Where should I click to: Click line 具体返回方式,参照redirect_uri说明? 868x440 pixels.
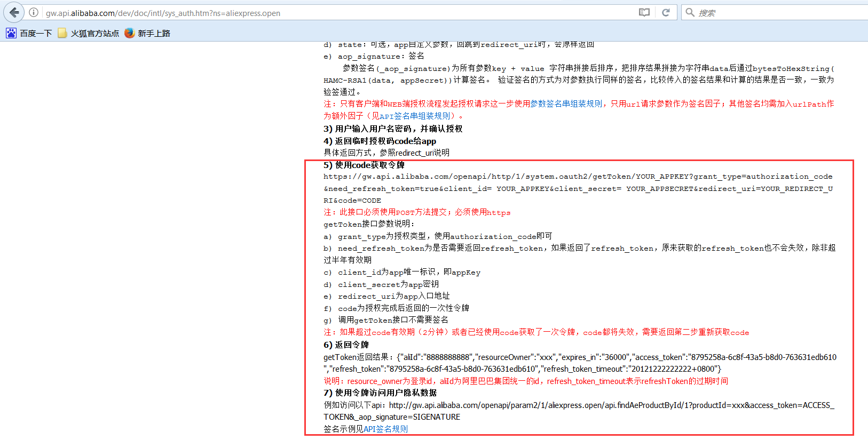386,153
